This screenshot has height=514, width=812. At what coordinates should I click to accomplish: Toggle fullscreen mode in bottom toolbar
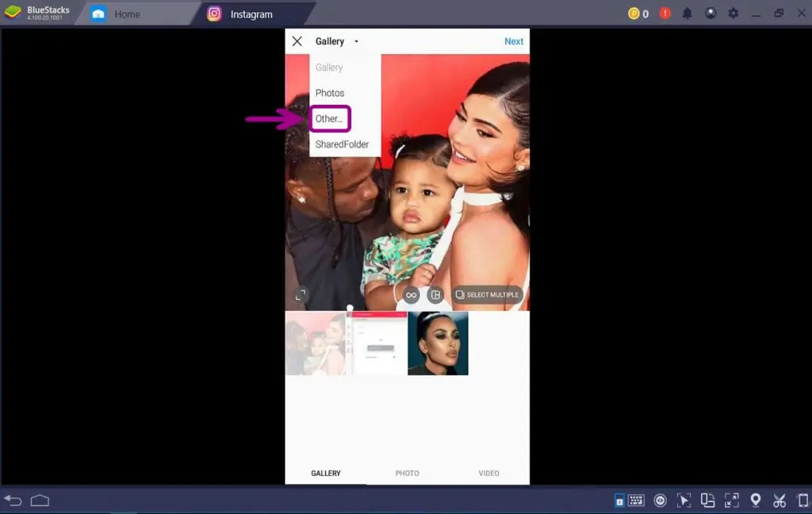pos(732,500)
